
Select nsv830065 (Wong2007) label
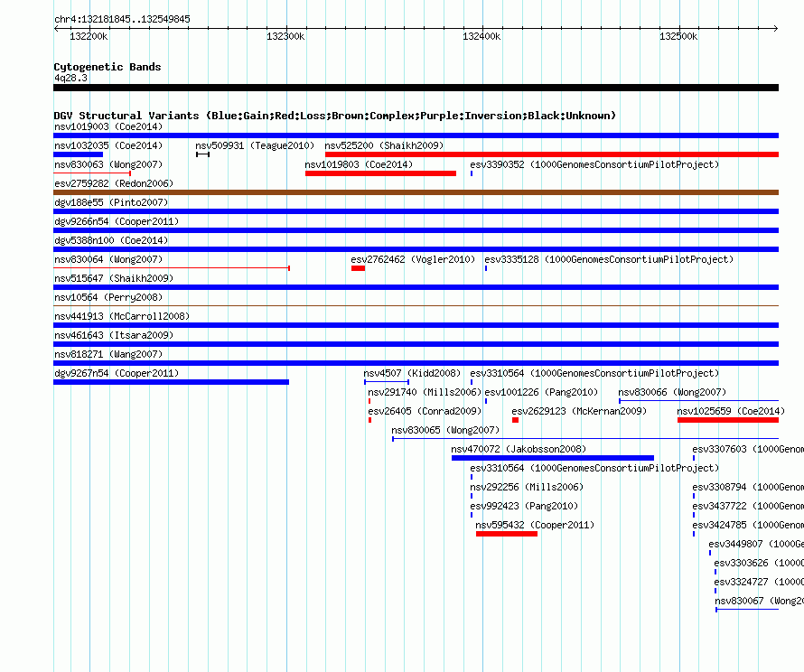[445, 430]
